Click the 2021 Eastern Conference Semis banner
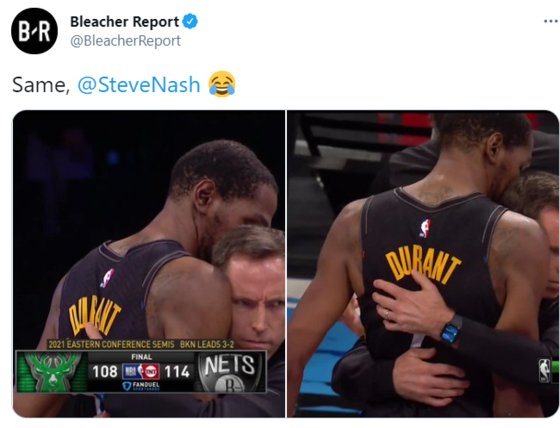This screenshot has height=428, width=560. pos(141,344)
